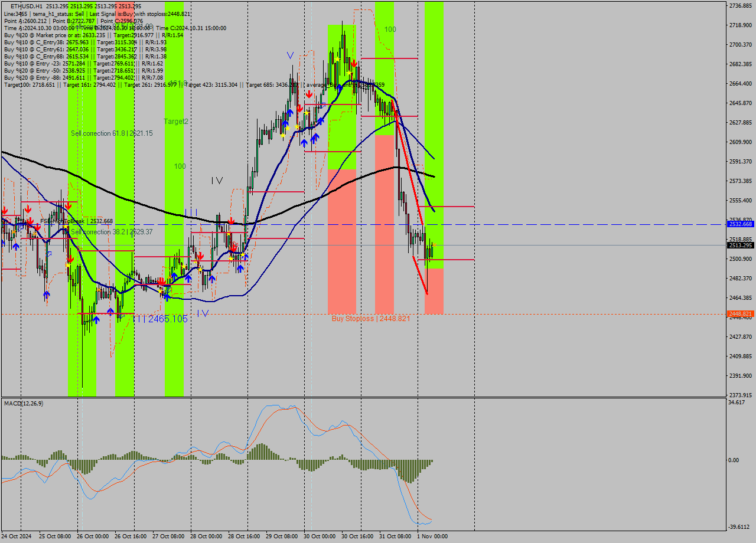Click the current price tag 2513.295 on the axis
Screen dimensions: 756x543
(740, 245)
